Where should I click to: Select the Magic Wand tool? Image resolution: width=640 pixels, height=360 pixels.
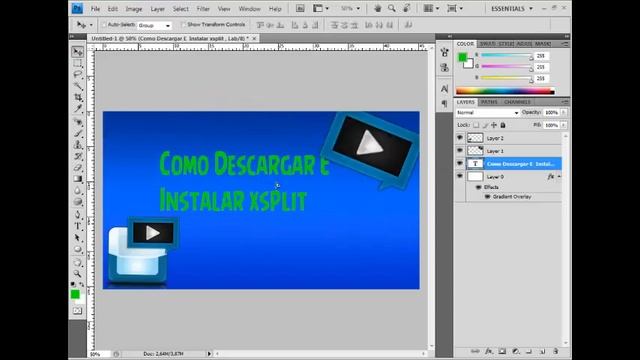pos(78,86)
